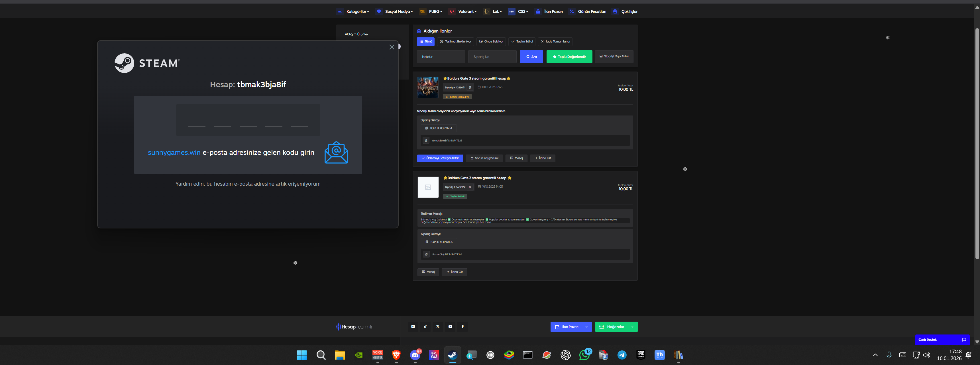Open Telegram from the taskbar
This screenshot has height=365, width=980.
[622, 355]
